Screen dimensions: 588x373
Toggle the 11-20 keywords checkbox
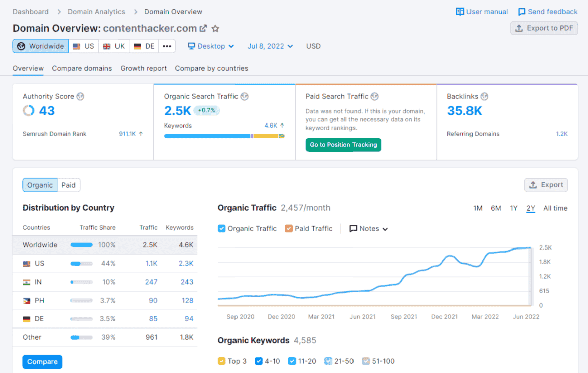[x=292, y=361]
